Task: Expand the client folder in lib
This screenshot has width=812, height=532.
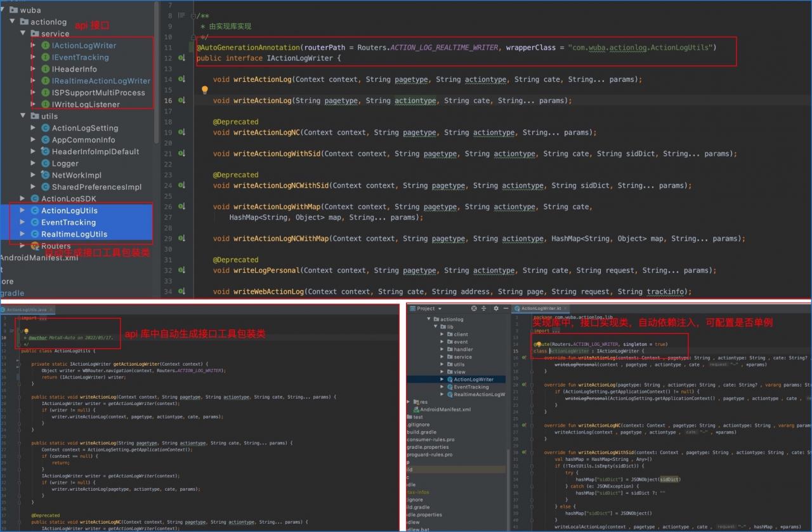Action: point(442,335)
